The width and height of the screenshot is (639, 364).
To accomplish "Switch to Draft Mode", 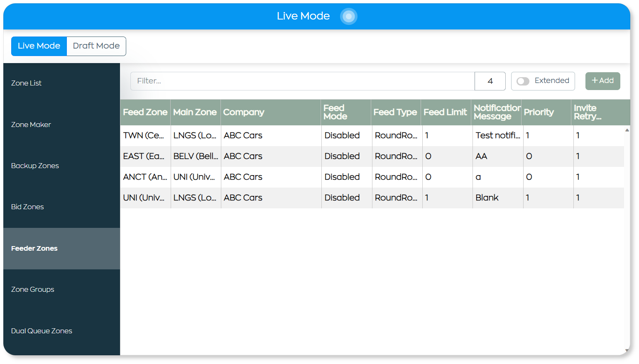I will [96, 46].
